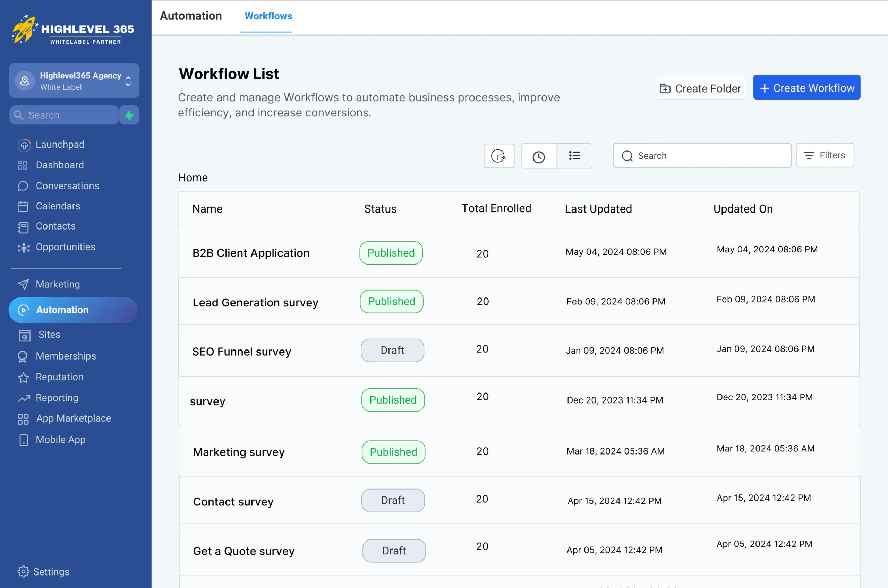Click the lightning bolt quick actions icon
This screenshot has width=888, height=588.
tap(129, 115)
